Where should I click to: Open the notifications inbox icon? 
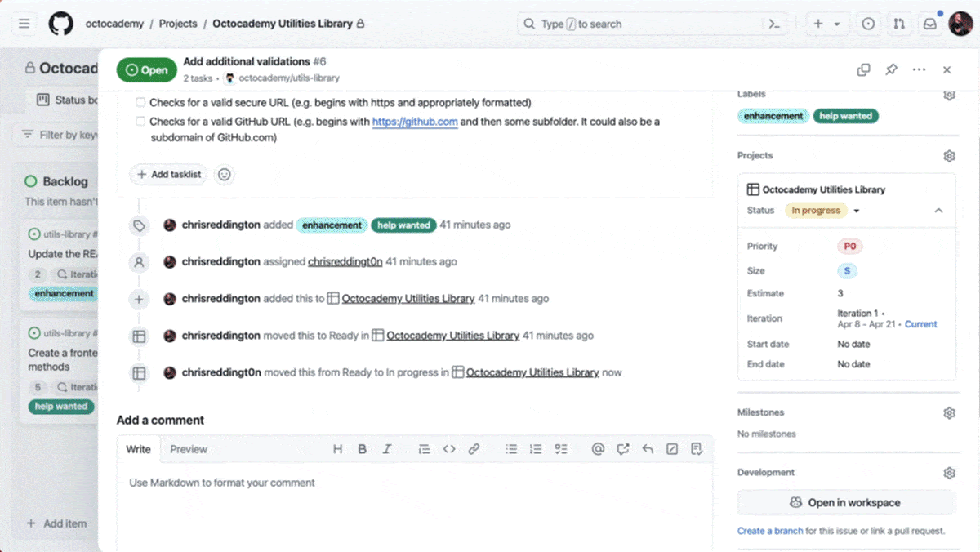click(929, 24)
